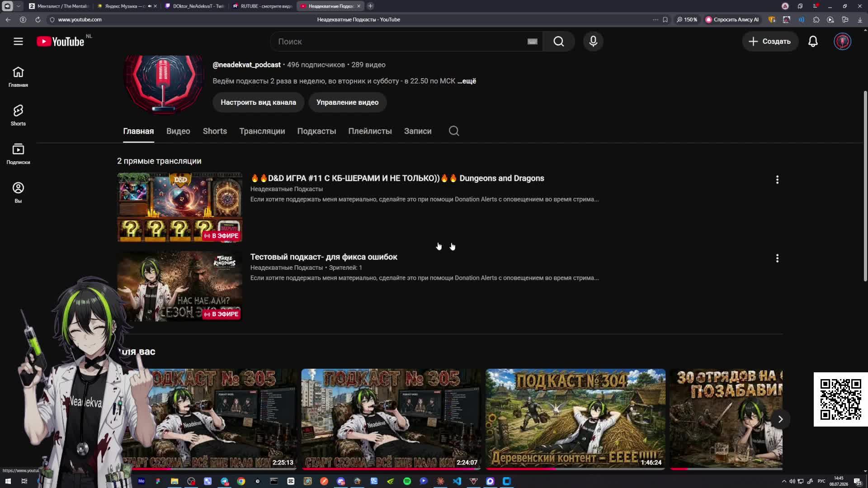Bookmark this page in address bar
The height and width of the screenshot is (488, 868).
point(665,19)
